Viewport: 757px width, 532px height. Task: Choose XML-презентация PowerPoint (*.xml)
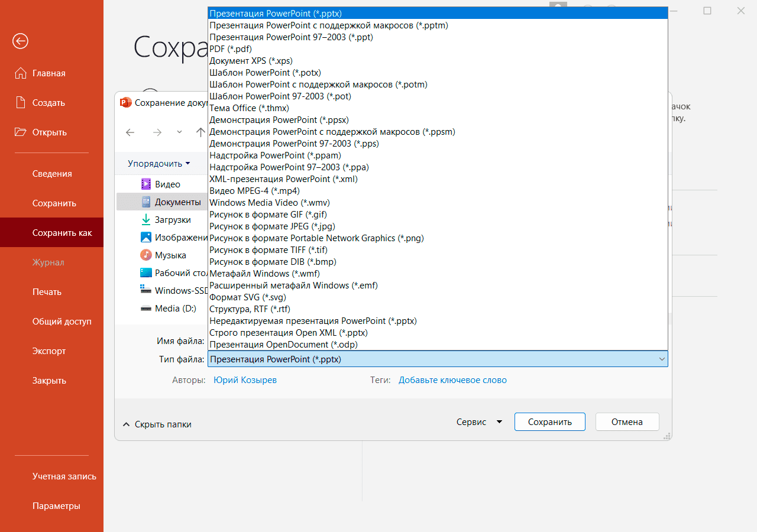[x=438, y=179]
